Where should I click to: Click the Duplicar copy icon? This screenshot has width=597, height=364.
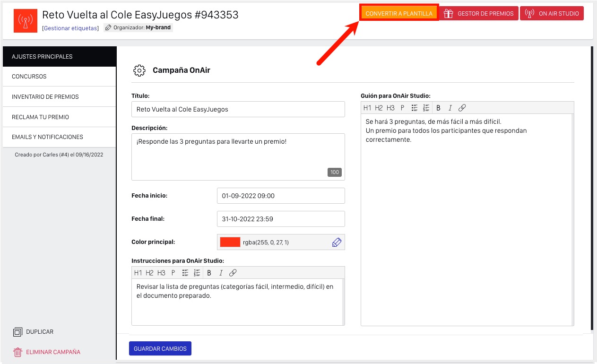pos(18,332)
